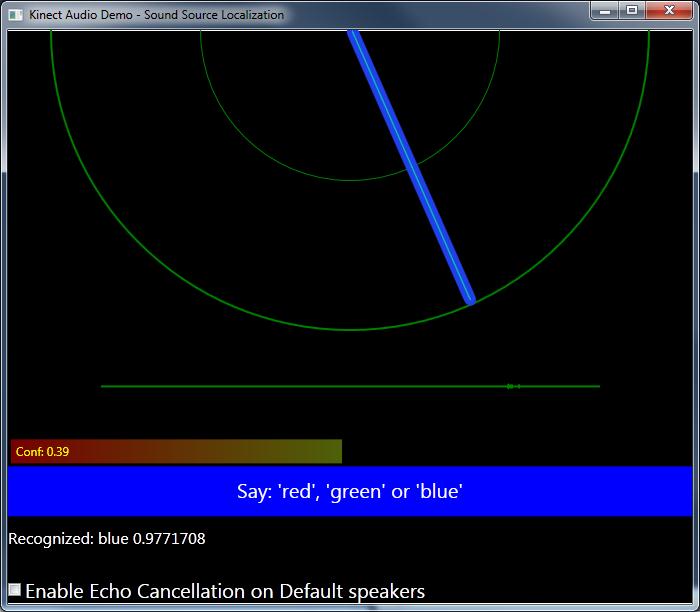Viewport: 700px width, 612px height.
Task: Click the blue sound source direction beam
Action: click(411, 167)
